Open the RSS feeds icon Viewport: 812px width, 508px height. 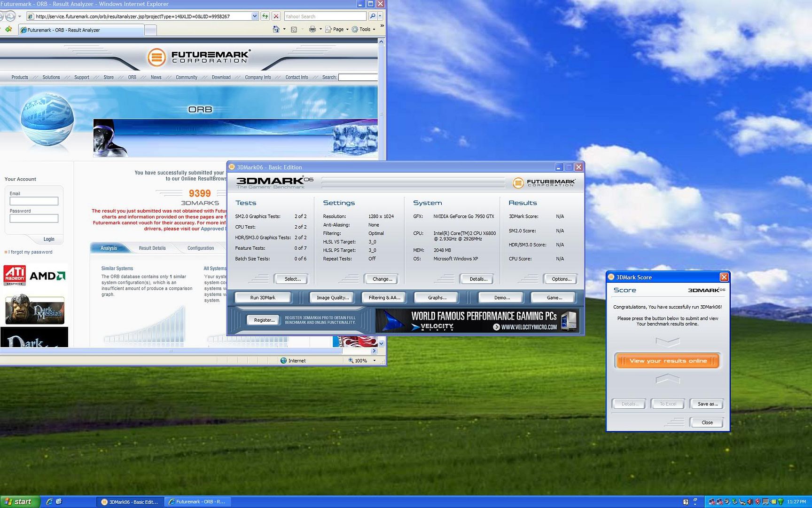pos(294,29)
